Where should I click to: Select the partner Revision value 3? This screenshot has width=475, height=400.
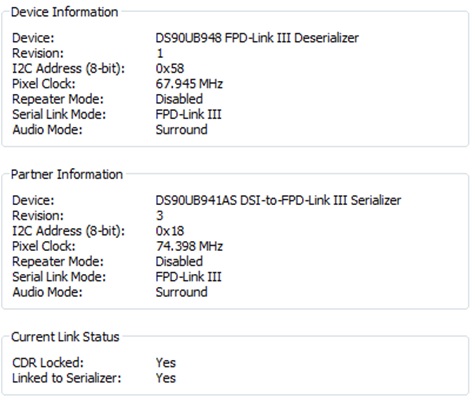[160, 215]
